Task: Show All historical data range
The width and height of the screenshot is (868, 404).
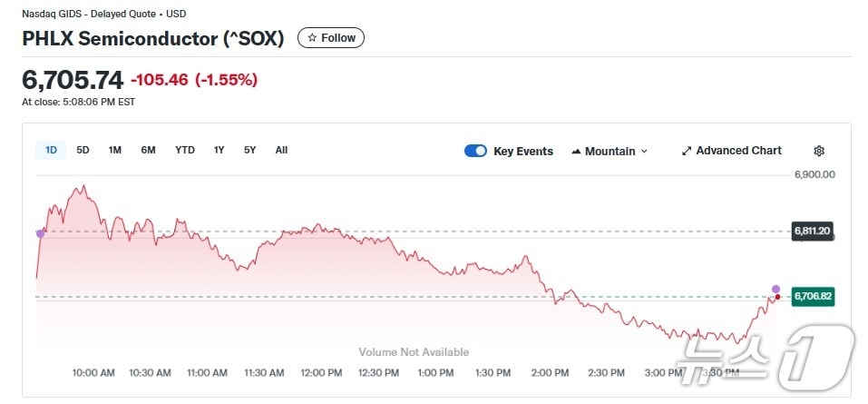Action: pos(281,150)
